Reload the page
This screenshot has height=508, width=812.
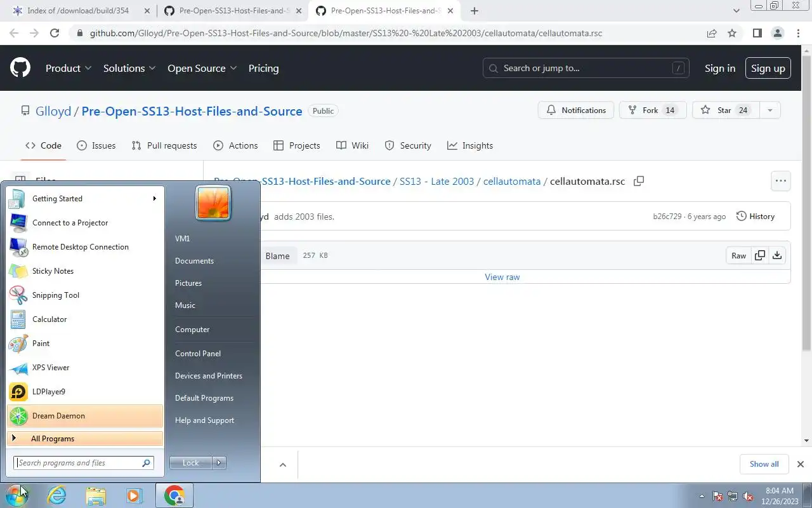[55, 33]
